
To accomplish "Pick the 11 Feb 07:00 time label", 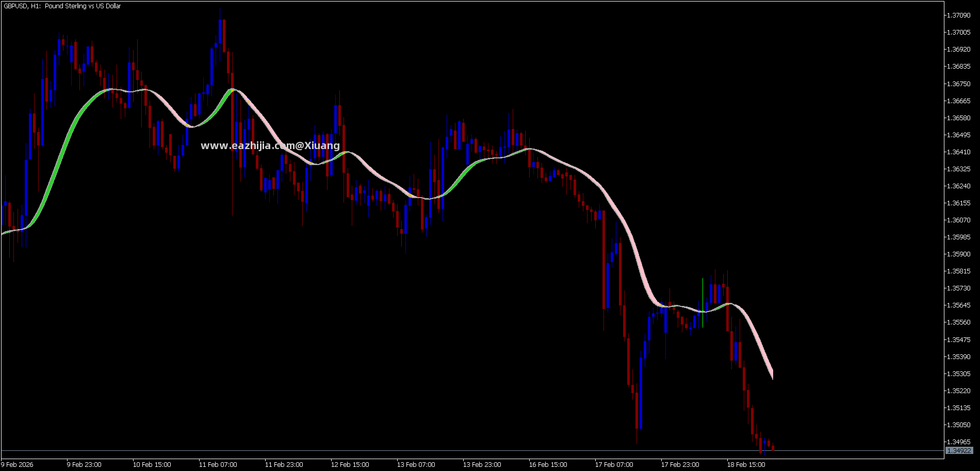I will (218, 465).
